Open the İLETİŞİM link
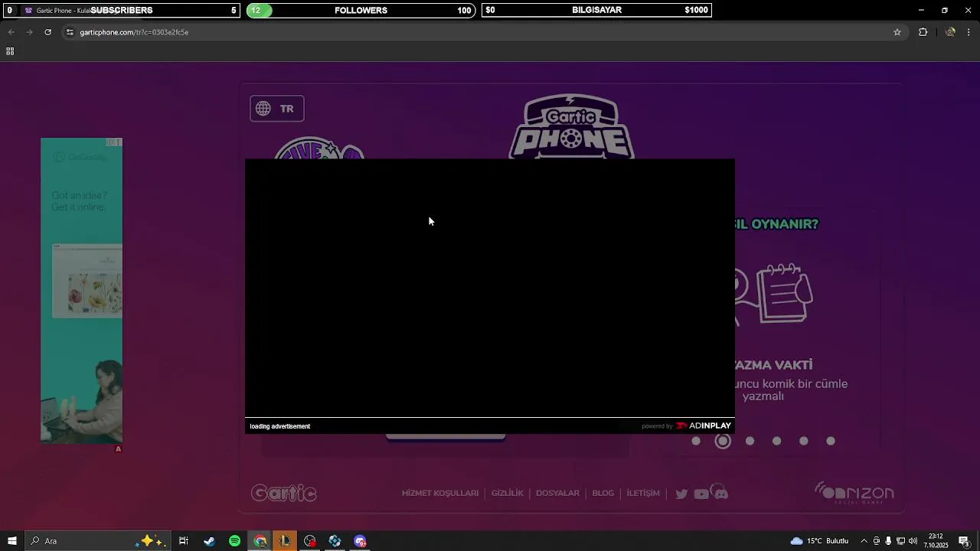The image size is (980, 551). point(643,494)
